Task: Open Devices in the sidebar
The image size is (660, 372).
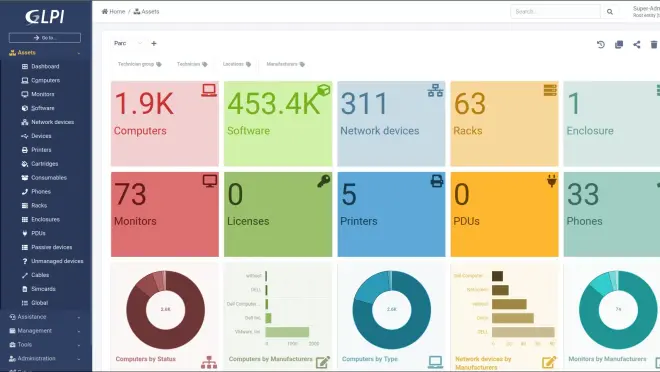Action: [x=36, y=136]
